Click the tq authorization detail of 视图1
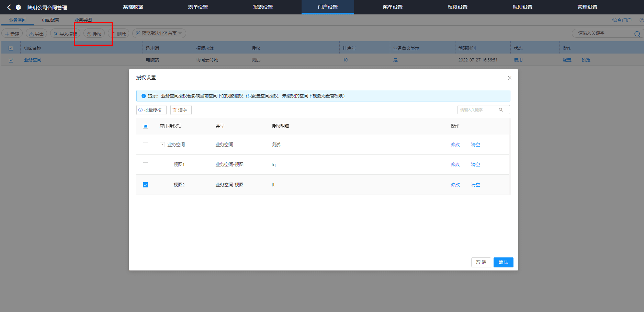Image resolution: width=644 pixels, height=312 pixels. click(273, 165)
